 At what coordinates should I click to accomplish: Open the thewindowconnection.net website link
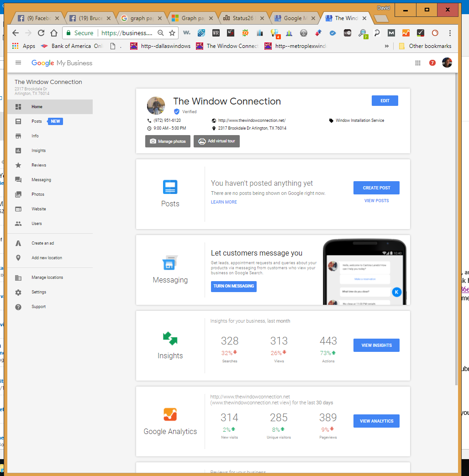[x=252, y=120]
